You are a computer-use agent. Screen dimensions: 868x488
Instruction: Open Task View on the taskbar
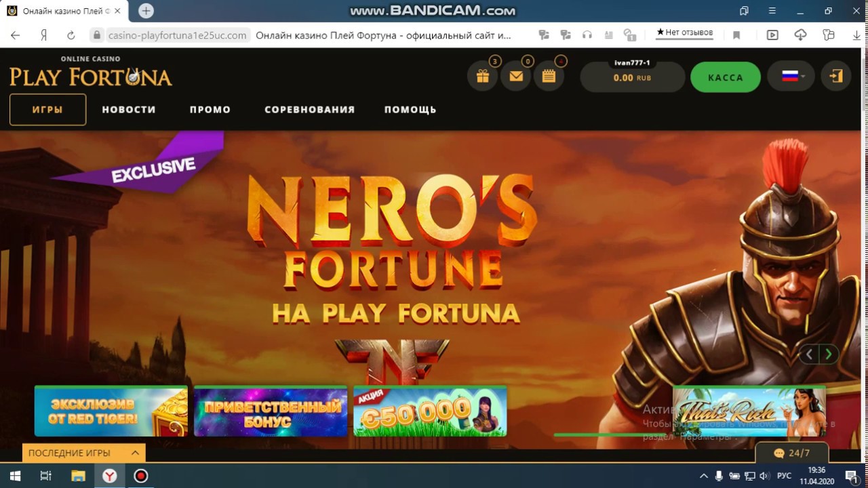tap(46, 476)
